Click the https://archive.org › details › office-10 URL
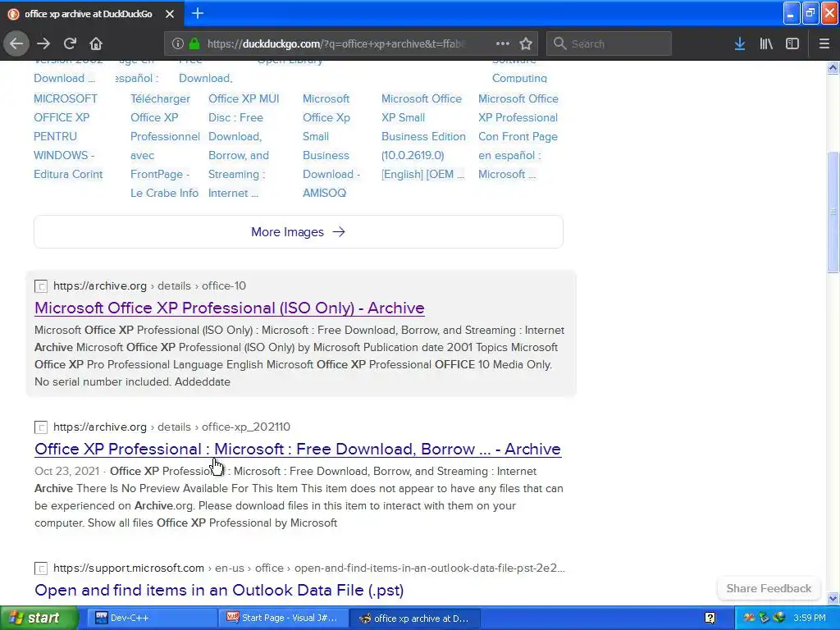This screenshot has height=630, width=840. pyautogui.click(x=149, y=285)
